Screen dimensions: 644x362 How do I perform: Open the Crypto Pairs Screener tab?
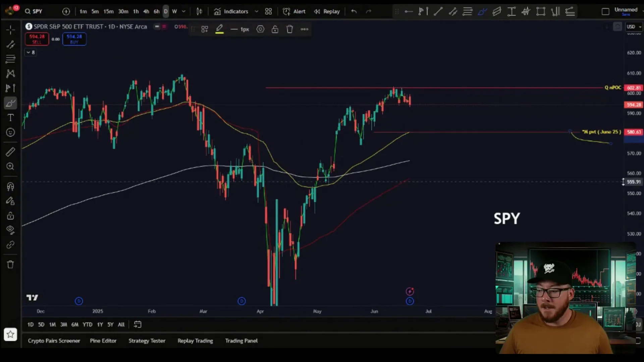54,341
